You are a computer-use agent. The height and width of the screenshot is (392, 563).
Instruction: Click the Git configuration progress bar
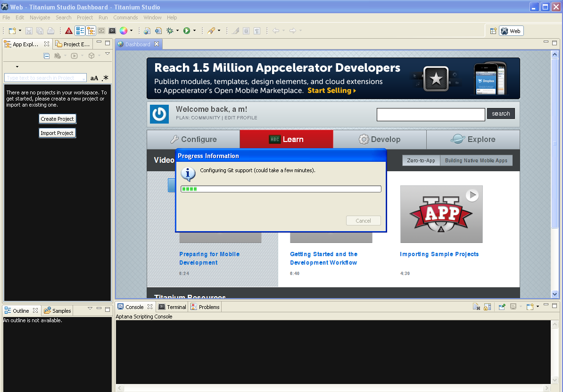[x=281, y=189]
